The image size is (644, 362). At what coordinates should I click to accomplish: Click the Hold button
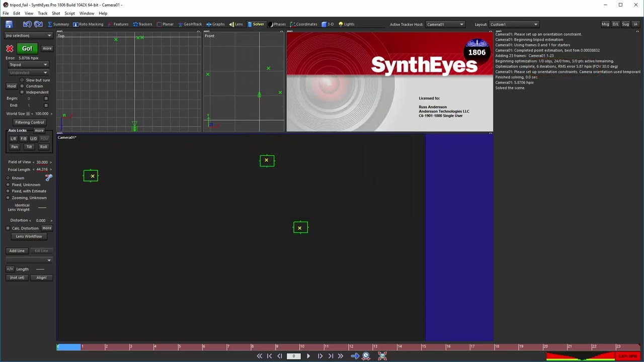coord(11,86)
